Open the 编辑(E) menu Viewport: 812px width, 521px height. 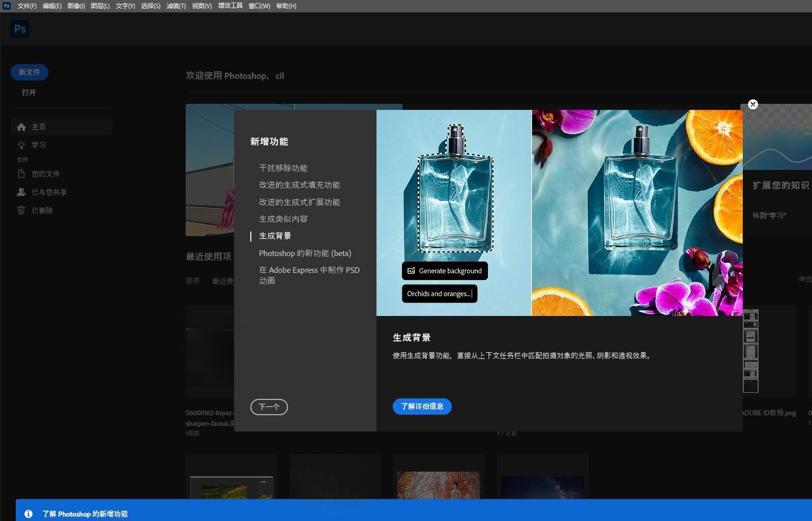[52, 6]
